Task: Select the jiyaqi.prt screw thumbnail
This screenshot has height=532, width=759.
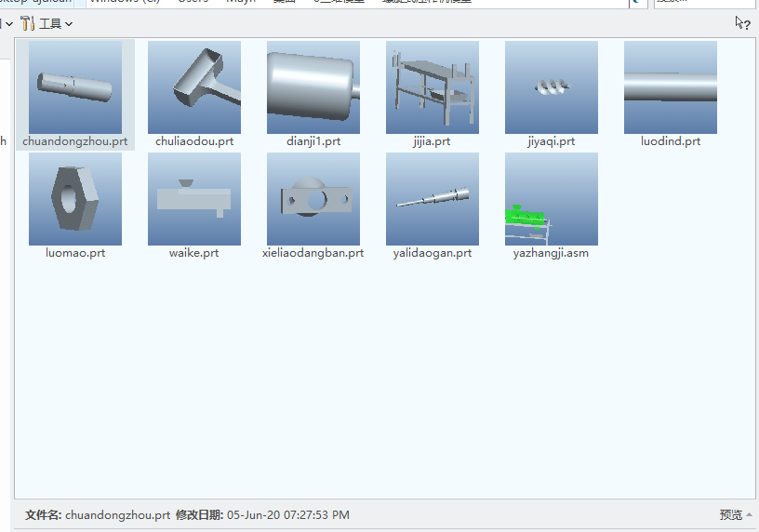Action: point(552,87)
